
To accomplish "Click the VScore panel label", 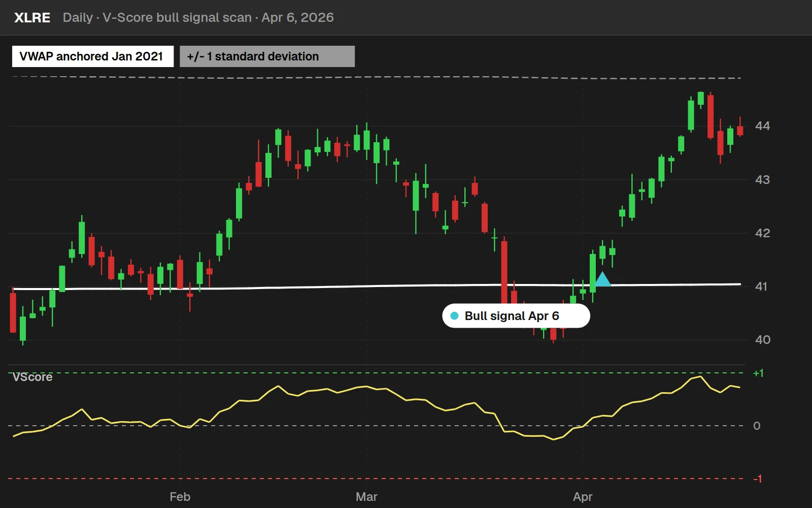I will point(32,377).
